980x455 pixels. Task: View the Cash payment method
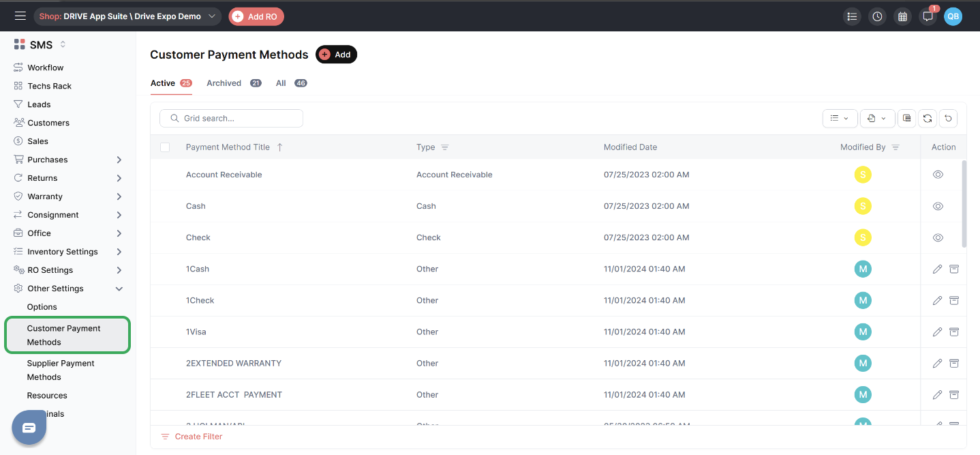coord(938,206)
